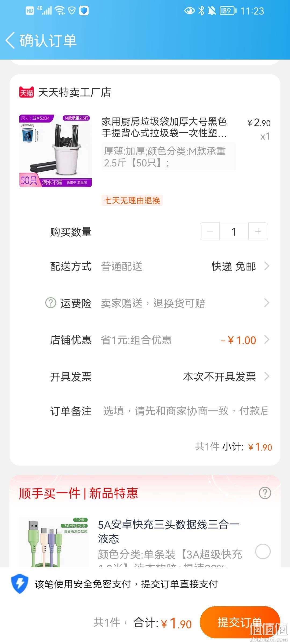
Task: Tap the blue shield lightning payment icon
Action: tap(20, 584)
